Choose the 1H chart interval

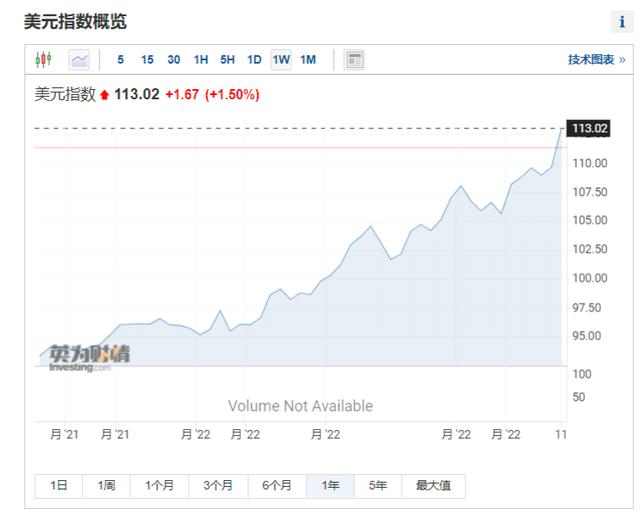pyautogui.click(x=201, y=60)
